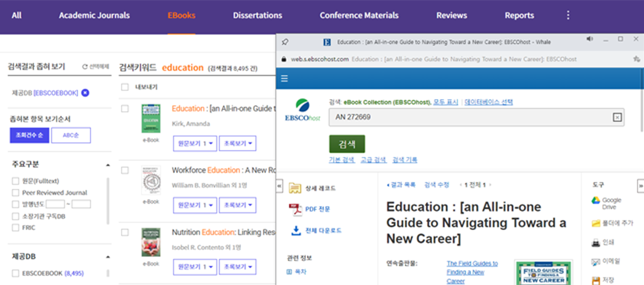Click 저장 save in the tools panel

(x=602, y=280)
